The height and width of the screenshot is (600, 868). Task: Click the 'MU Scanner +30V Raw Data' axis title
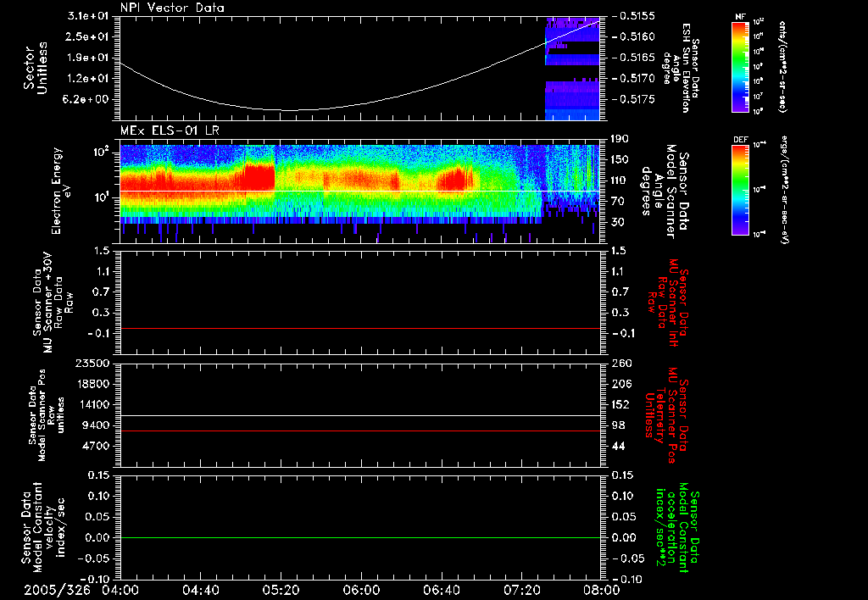coord(52,303)
